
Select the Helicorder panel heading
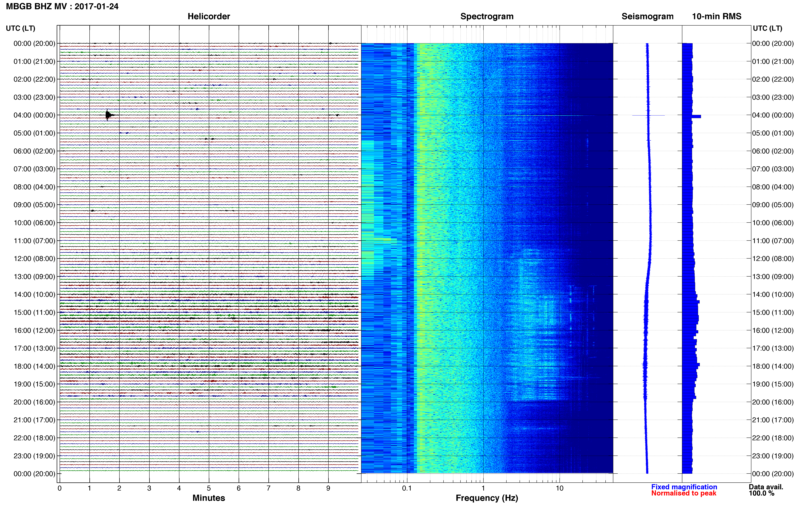[209, 16]
